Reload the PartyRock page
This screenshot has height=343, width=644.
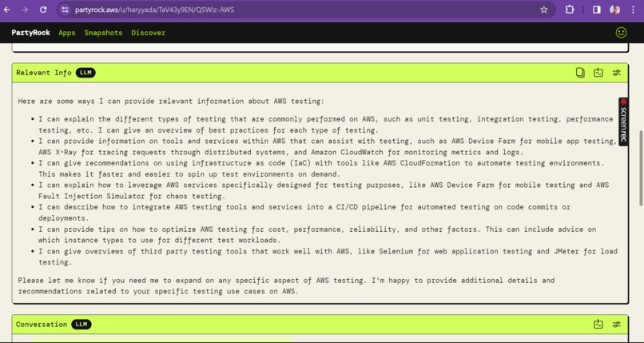(x=43, y=10)
